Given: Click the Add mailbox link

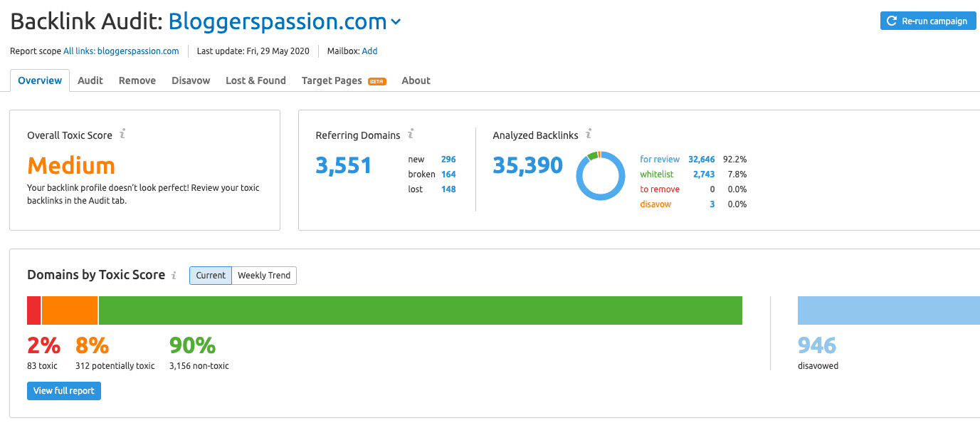Looking at the screenshot, I should pos(369,51).
